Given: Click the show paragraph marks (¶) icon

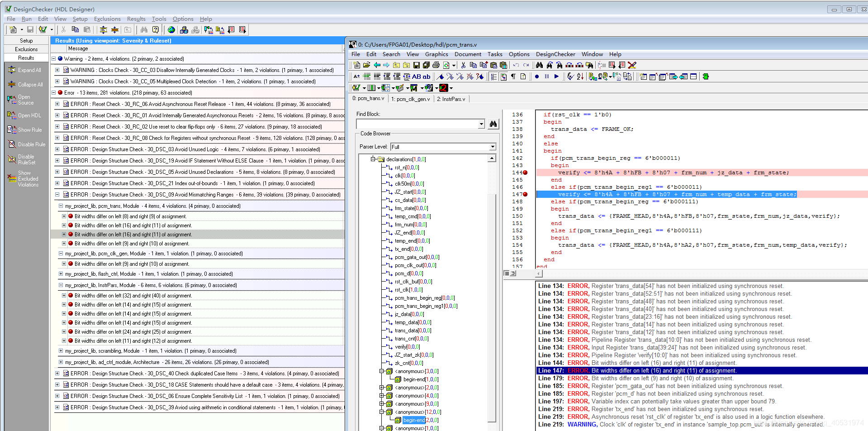Looking at the screenshot, I should point(513,77).
